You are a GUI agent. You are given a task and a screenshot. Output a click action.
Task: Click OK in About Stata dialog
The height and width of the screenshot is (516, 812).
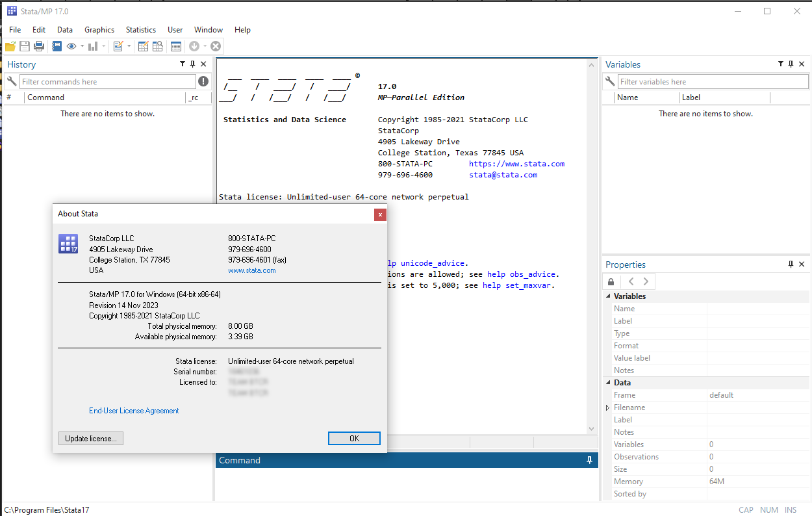(354, 439)
